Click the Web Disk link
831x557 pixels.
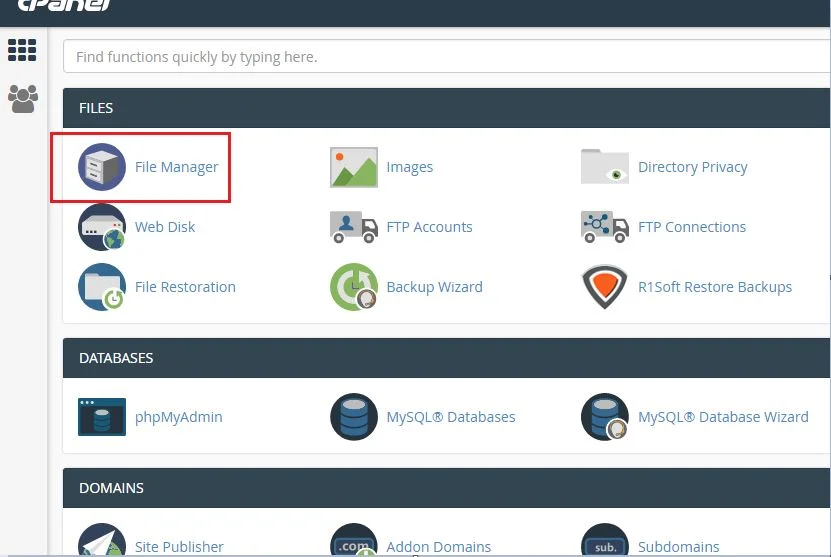[165, 227]
